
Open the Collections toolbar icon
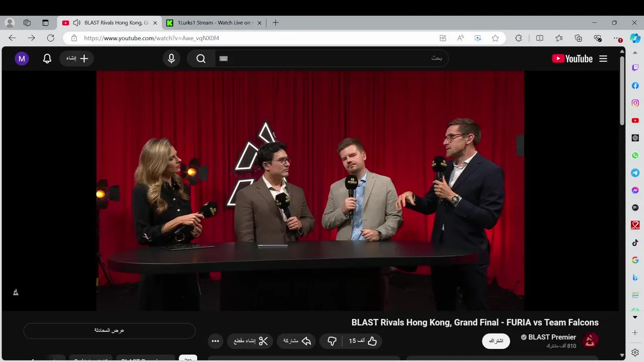[578, 38]
